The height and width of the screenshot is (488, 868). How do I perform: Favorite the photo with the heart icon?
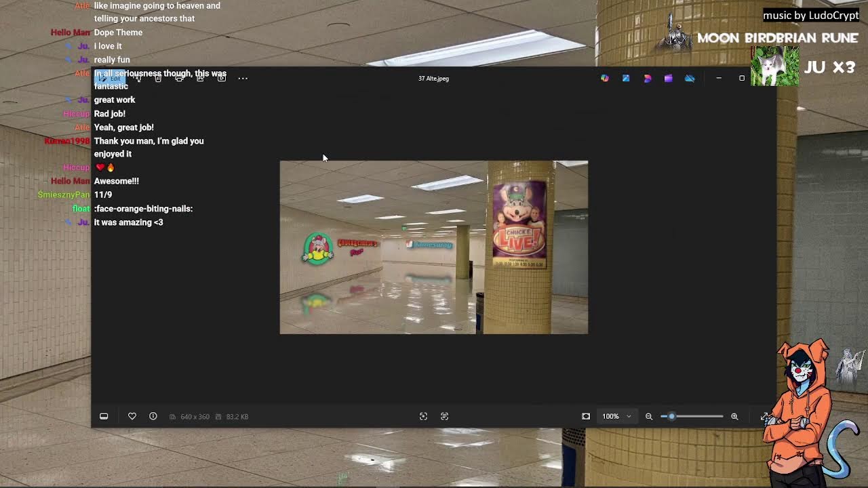[132, 416]
